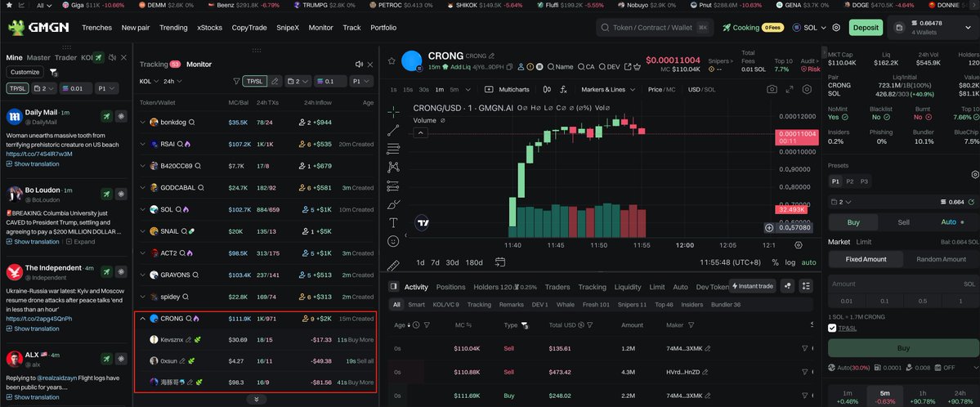Click the Customize button
Image resolution: width=980 pixels, height=407 pixels.
pyautogui.click(x=25, y=73)
